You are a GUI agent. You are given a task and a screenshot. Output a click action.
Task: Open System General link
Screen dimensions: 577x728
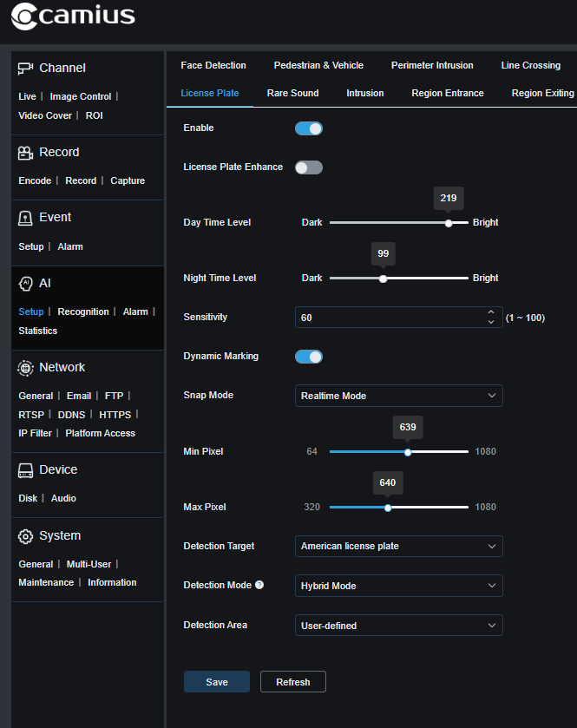[x=36, y=564]
